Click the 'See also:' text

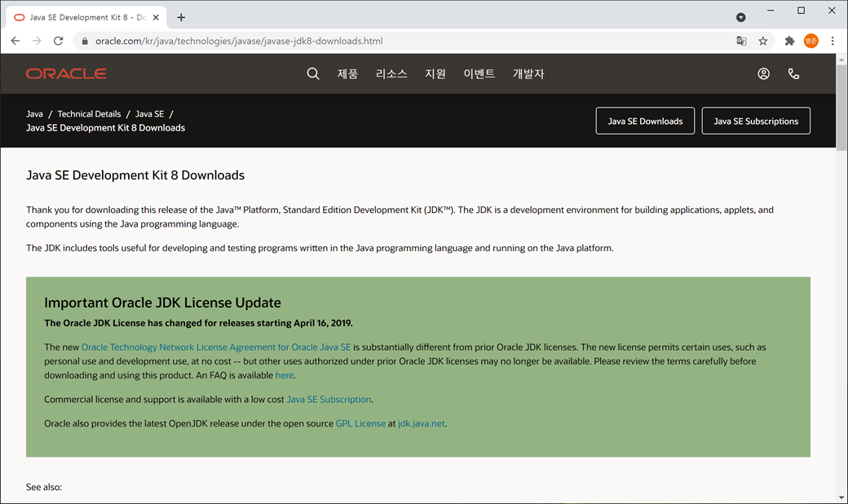tap(44, 487)
